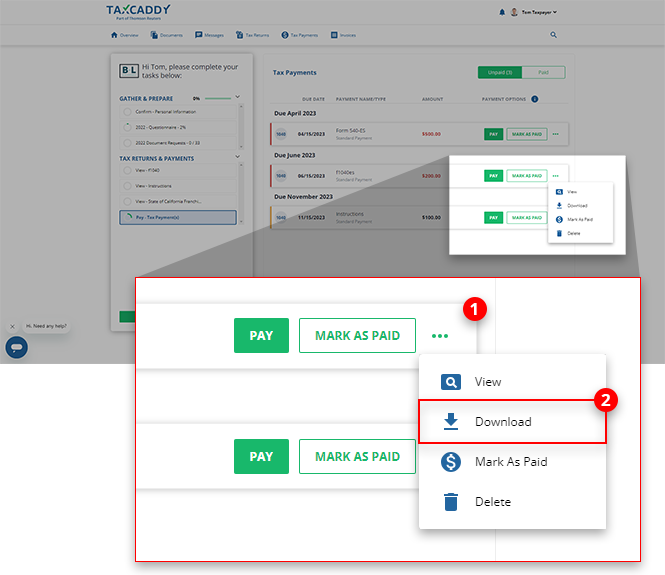Collapse the Gather & Prepare section

coord(237,98)
